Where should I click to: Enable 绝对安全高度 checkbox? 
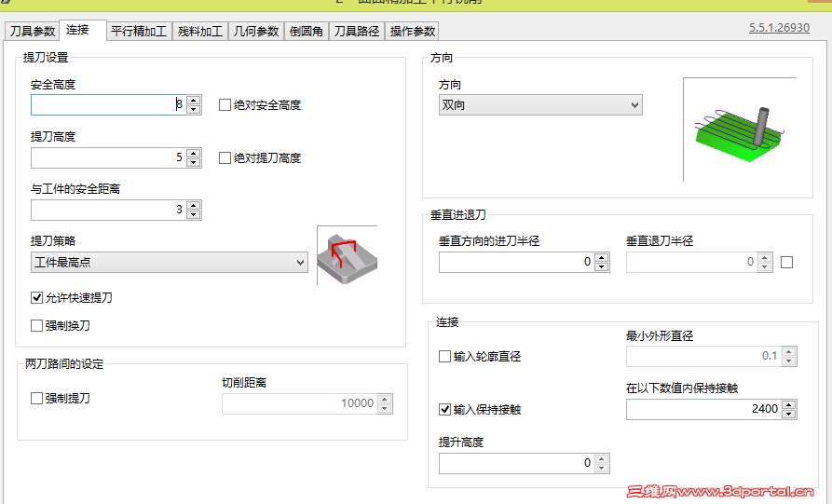225,105
